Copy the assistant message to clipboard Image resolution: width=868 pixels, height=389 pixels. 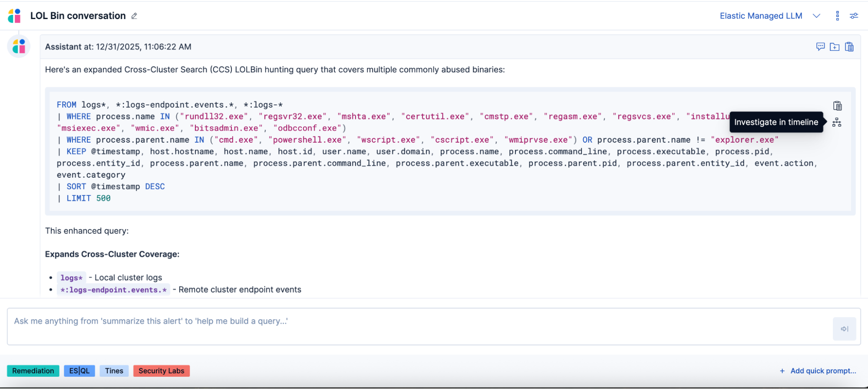point(849,47)
